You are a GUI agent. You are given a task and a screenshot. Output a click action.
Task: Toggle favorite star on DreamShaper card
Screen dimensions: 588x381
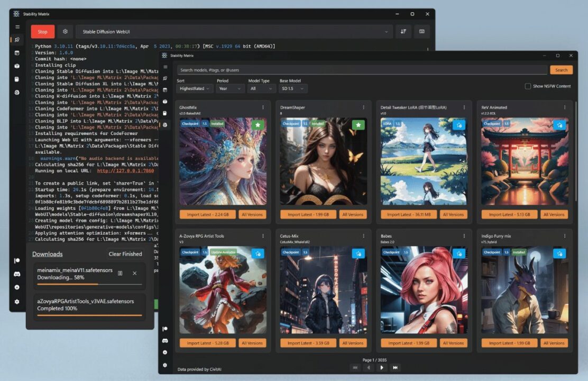pyautogui.click(x=358, y=125)
